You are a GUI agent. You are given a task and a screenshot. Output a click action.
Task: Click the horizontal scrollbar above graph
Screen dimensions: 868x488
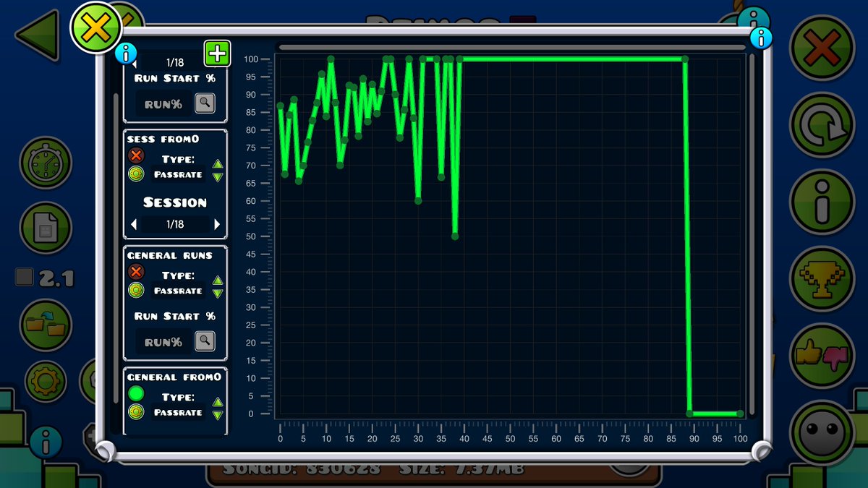click(512, 48)
